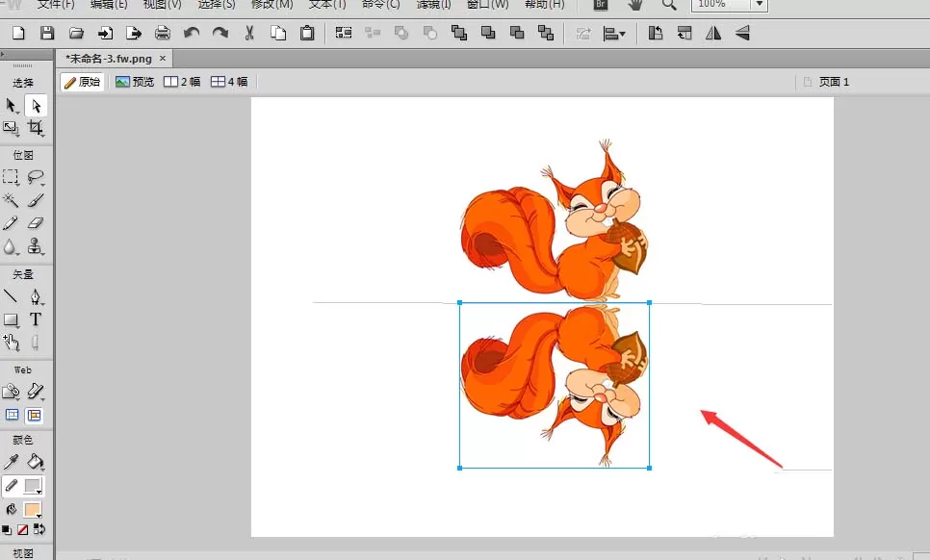Viewport: 930px width, 560px height.
Task: Switch to the 预览 preview tab
Action: click(135, 82)
